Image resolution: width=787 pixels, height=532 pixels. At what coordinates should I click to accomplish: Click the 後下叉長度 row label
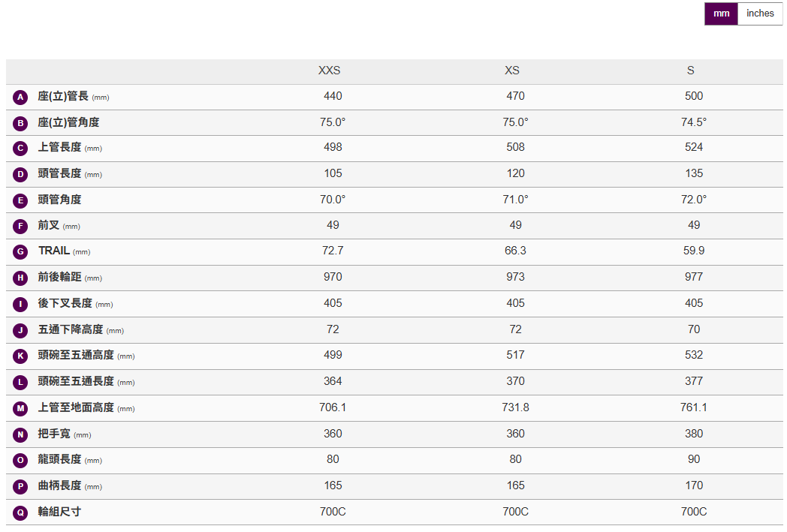(x=65, y=303)
